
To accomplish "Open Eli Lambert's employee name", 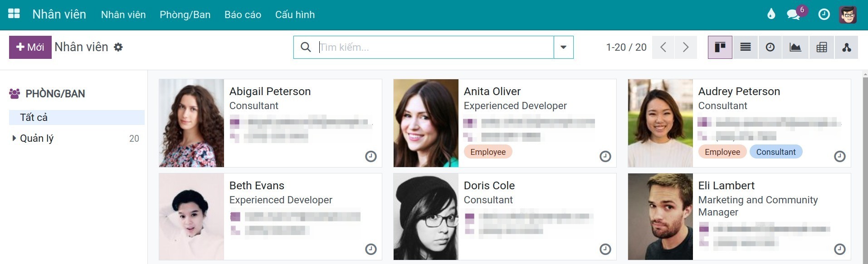I will pos(727,186).
